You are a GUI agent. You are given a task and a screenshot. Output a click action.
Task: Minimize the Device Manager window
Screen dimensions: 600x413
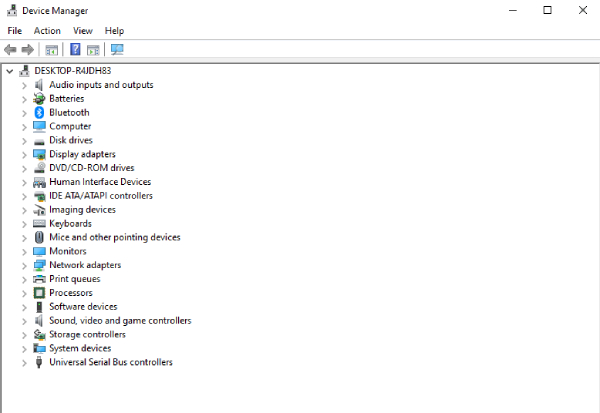[513, 10]
